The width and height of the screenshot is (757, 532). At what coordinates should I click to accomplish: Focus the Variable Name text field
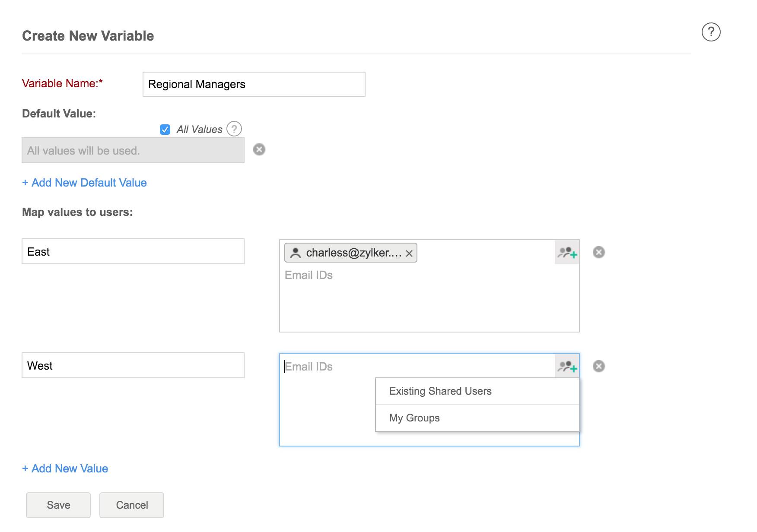coord(254,84)
